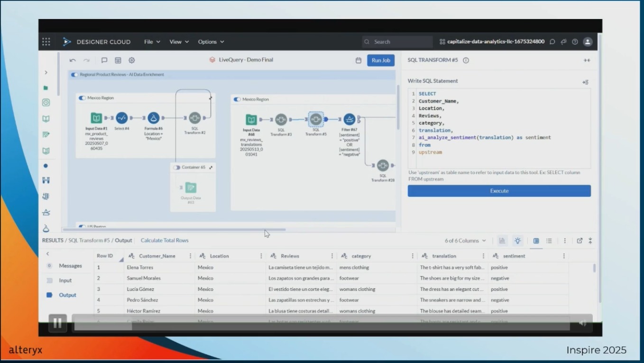Open the comments icon in canvas toolbar
Screen dimensions: 644x363
pos(104,60)
